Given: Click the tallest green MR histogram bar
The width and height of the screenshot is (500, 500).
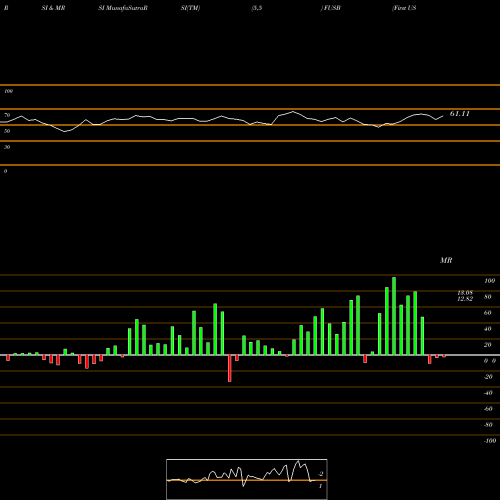Looking at the screenshot, I should pos(394,316).
